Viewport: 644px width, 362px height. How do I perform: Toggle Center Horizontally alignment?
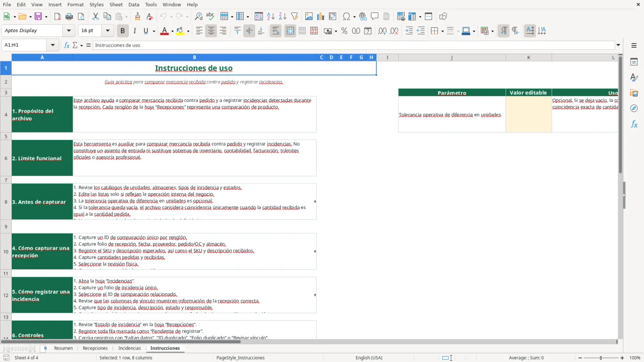coord(211,31)
